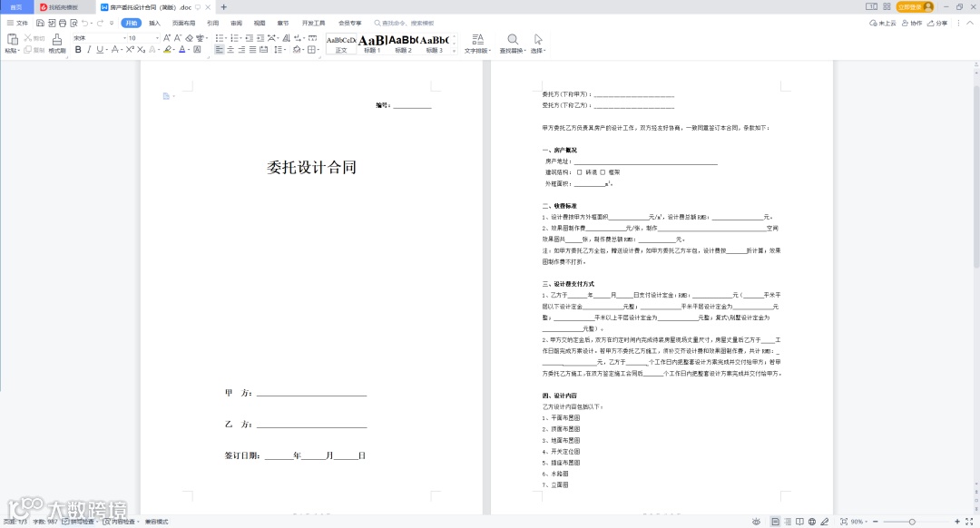980x528 pixels.
Task: Click the command search field
Action: 405,23
